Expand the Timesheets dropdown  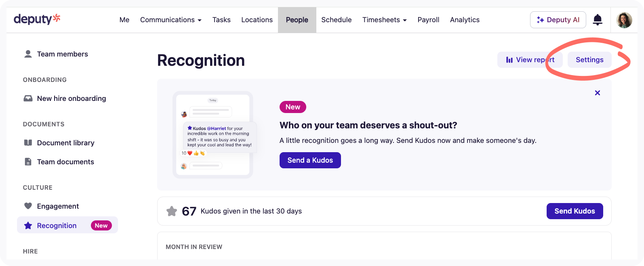(x=384, y=20)
